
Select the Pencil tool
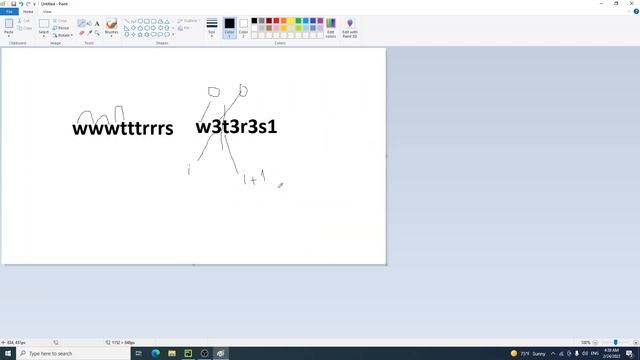82,23
